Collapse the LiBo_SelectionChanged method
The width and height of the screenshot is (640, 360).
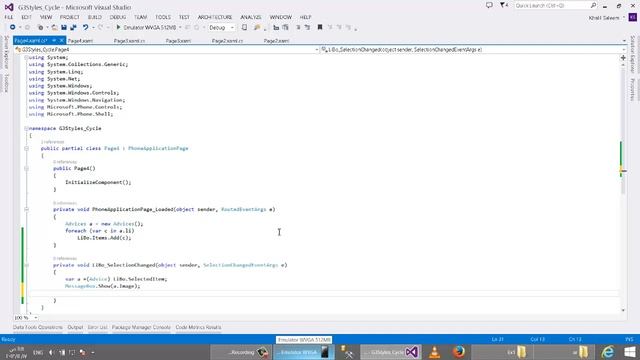pos(26,265)
